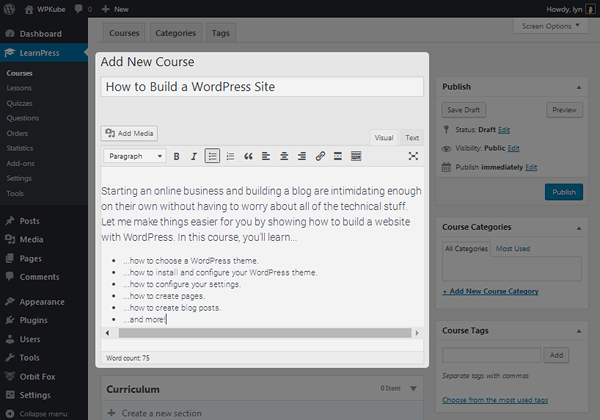Toggle bold formatting in editor toolbar
The image size is (600, 420).
[177, 156]
